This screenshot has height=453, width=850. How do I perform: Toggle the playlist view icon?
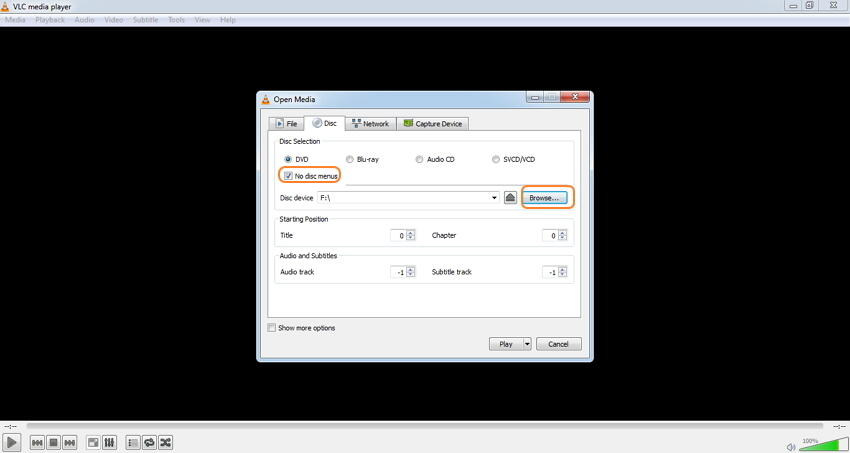point(133,443)
